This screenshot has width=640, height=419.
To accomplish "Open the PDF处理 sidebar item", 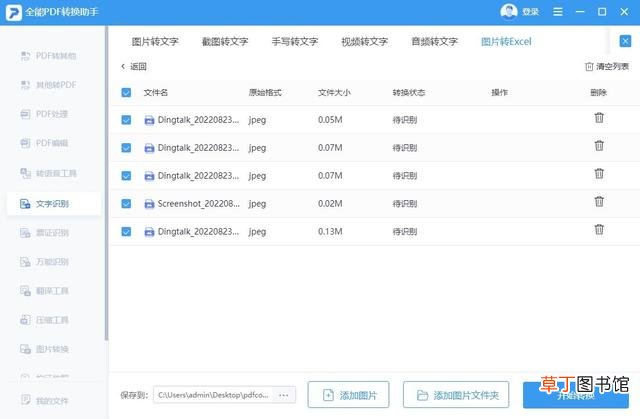I will [x=44, y=114].
